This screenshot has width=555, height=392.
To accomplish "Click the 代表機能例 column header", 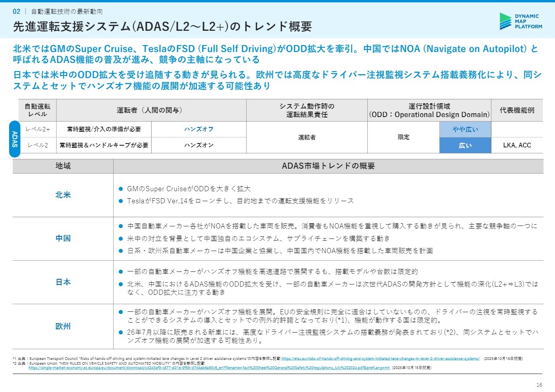I will pos(517,110).
